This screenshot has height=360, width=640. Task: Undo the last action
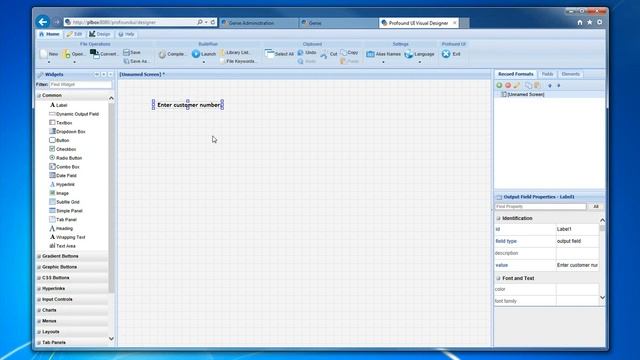point(307,53)
